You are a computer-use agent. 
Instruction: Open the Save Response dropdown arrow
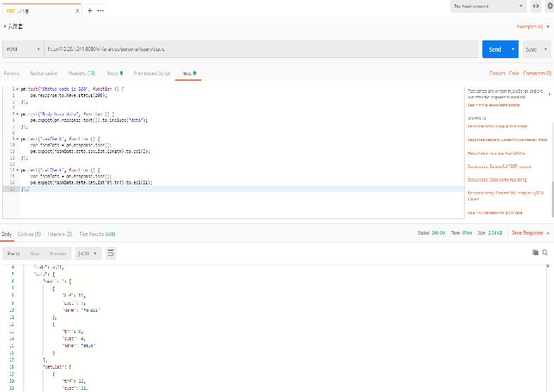click(548, 233)
